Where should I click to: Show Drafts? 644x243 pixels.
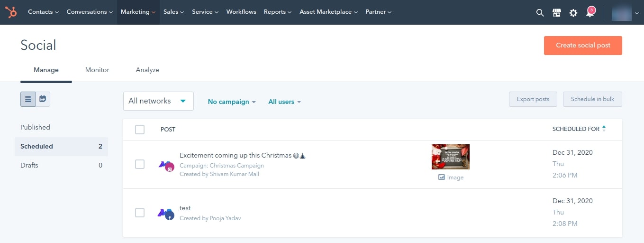point(61,165)
